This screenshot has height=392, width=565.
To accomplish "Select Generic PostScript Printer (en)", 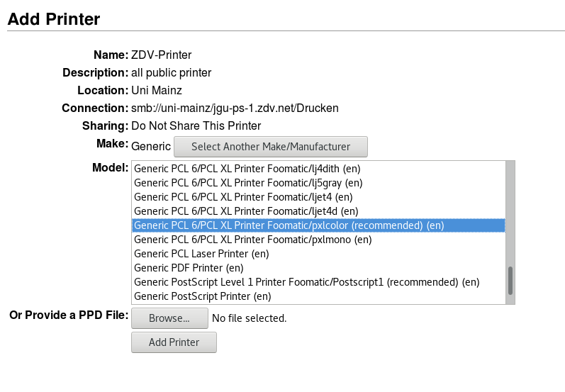I will pyautogui.click(x=318, y=296).
